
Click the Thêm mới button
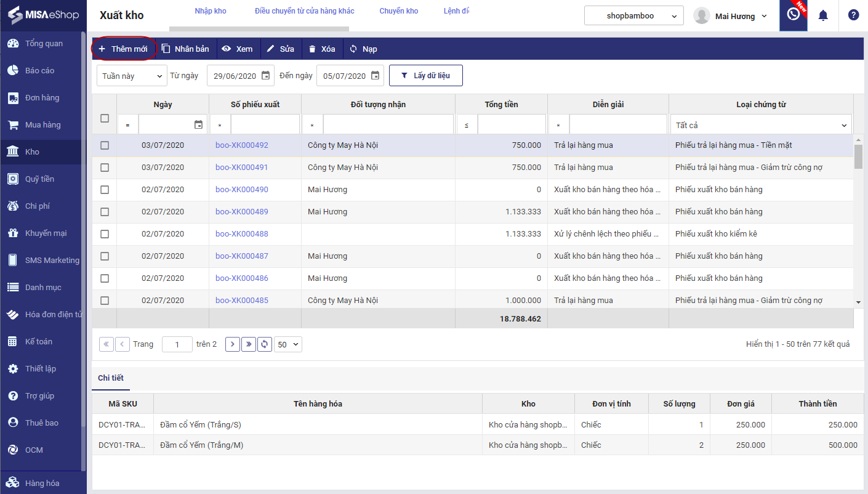pyautogui.click(x=123, y=49)
